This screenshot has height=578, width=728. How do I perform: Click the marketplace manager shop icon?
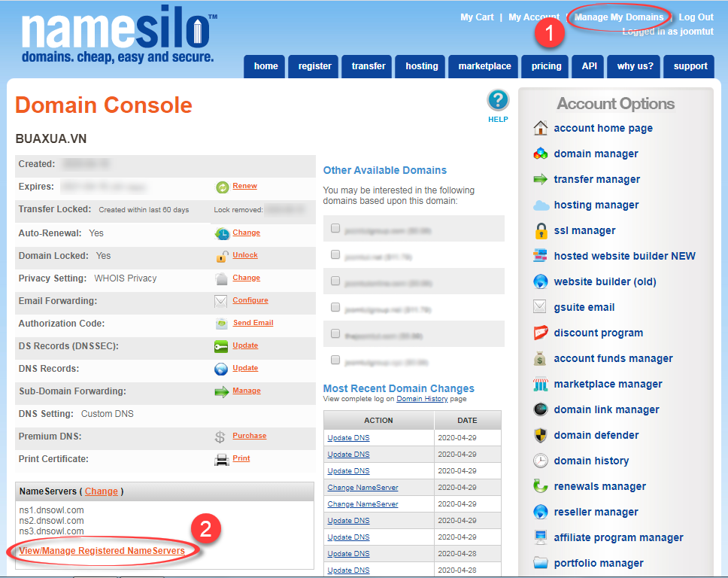[541, 384]
